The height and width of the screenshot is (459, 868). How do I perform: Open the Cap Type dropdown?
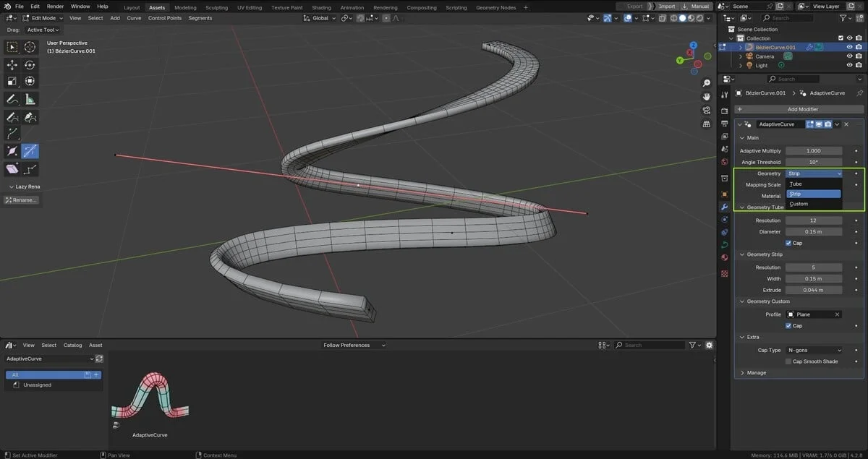coord(814,350)
